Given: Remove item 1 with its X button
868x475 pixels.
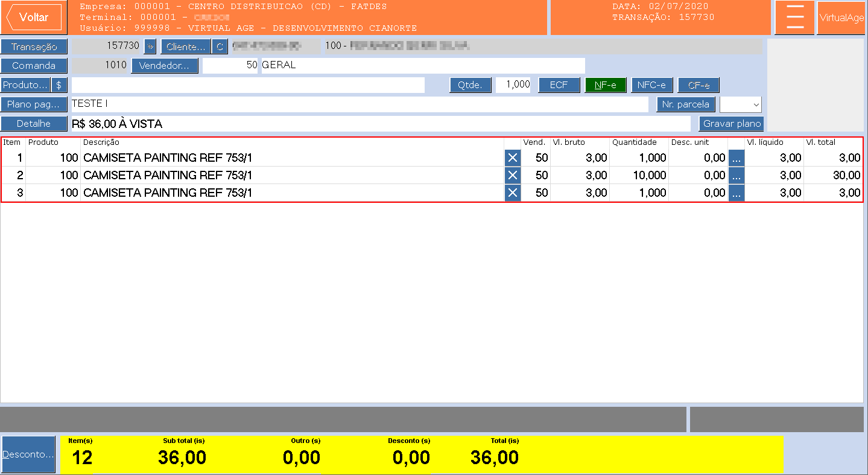Looking at the screenshot, I should 513,158.
